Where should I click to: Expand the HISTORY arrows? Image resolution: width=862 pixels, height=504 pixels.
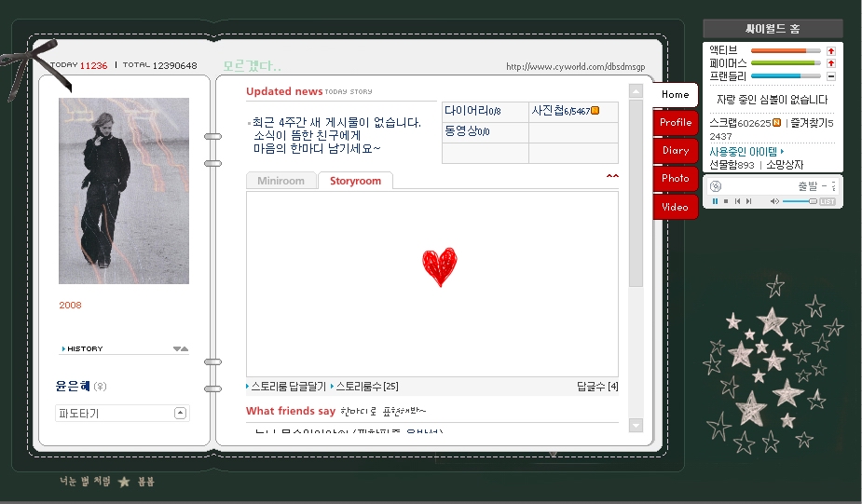click(181, 349)
